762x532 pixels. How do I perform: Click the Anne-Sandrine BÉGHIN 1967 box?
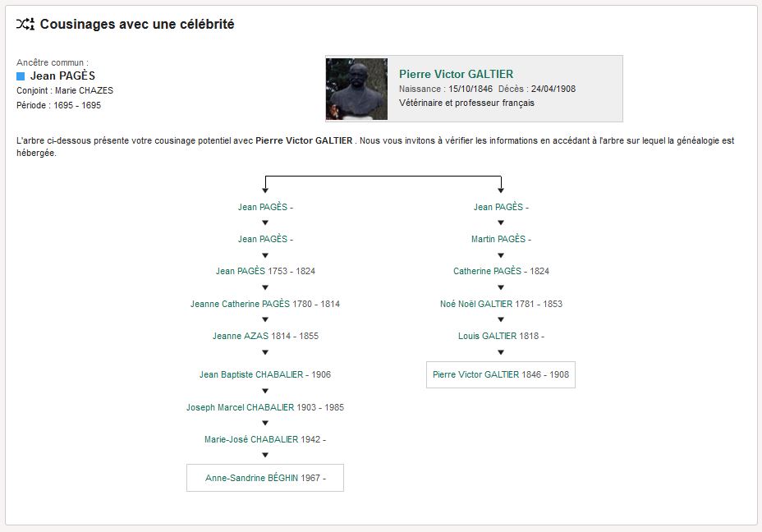(x=264, y=478)
